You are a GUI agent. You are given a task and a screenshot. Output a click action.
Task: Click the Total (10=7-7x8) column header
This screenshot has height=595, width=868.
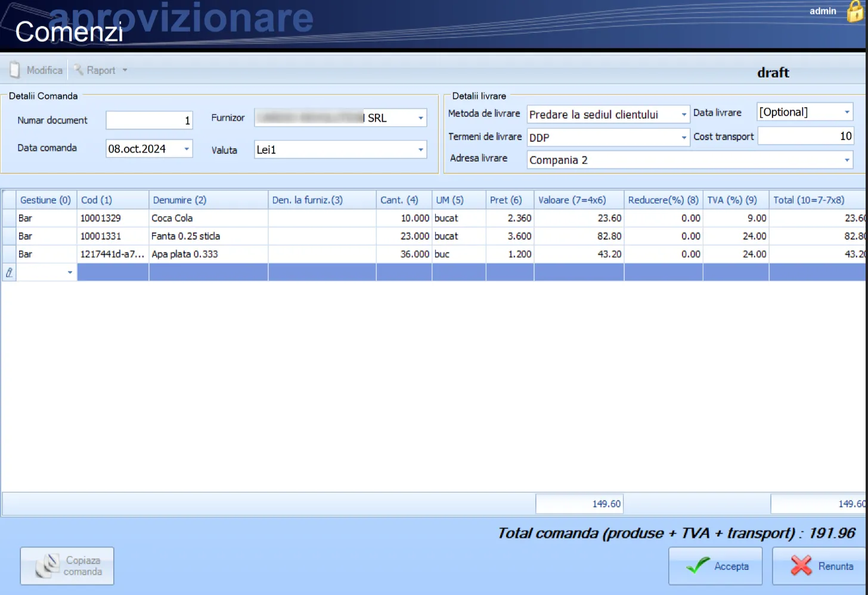(x=818, y=200)
